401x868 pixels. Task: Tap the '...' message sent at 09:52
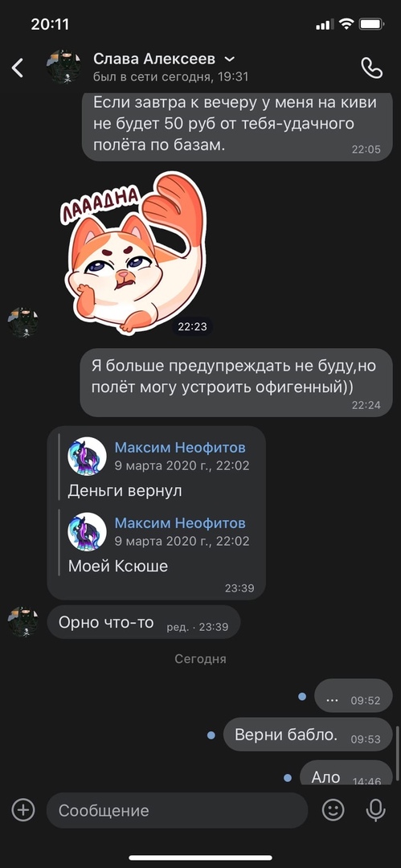(354, 696)
